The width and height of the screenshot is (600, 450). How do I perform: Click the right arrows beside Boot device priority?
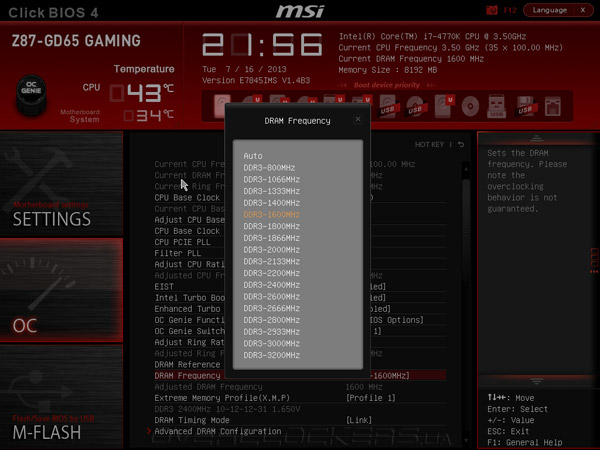[x=431, y=85]
